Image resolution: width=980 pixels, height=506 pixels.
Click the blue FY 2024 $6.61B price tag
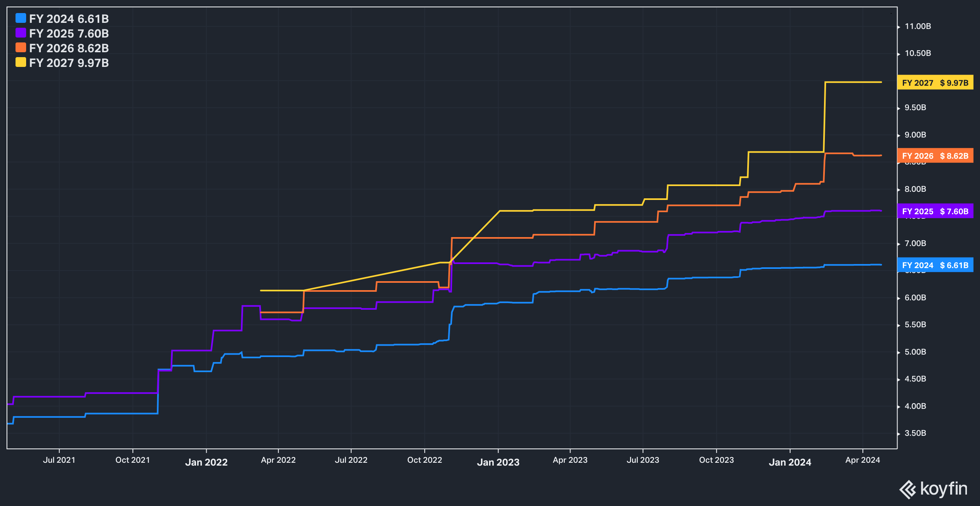pos(935,265)
